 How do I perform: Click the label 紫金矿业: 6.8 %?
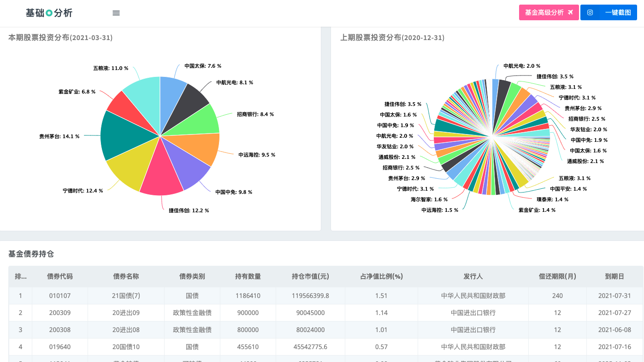[77, 92]
